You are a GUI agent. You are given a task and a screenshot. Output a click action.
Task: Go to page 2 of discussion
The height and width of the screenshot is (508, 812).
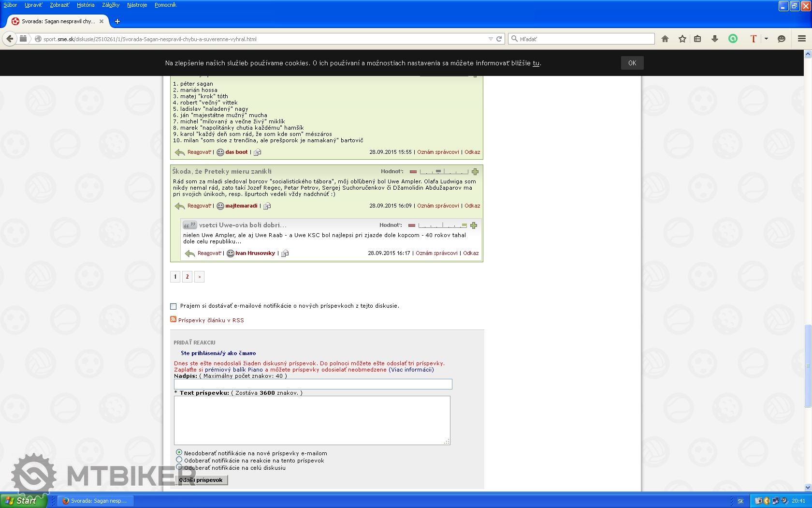(187, 277)
